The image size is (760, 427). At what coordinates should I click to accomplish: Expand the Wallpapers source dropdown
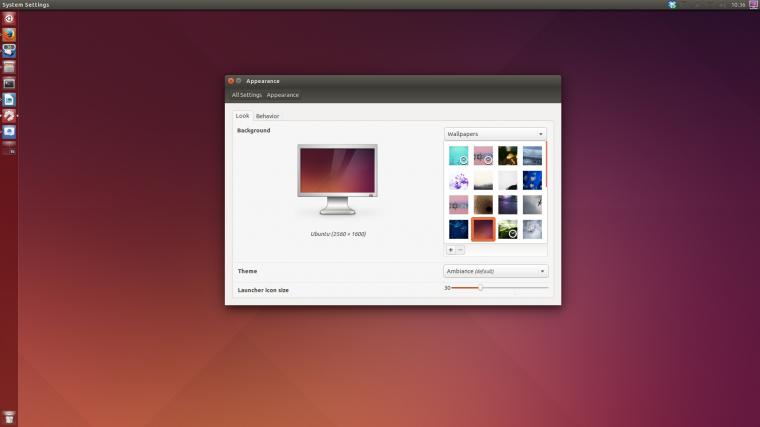click(495, 134)
